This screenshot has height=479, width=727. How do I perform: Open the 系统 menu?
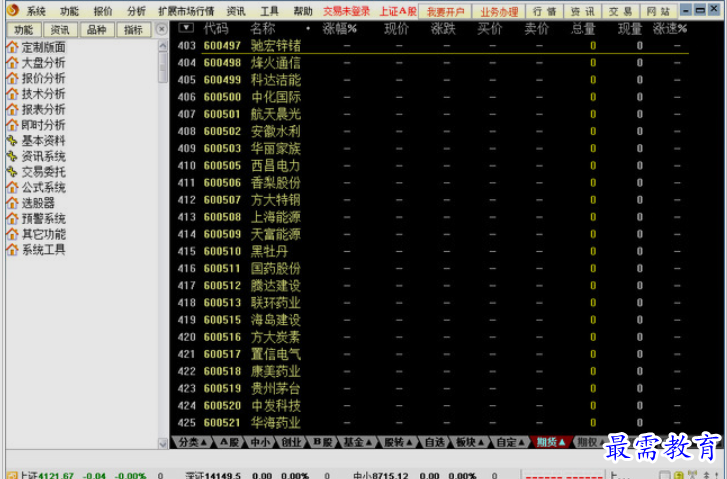pyautogui.click(x=36, y=11)
